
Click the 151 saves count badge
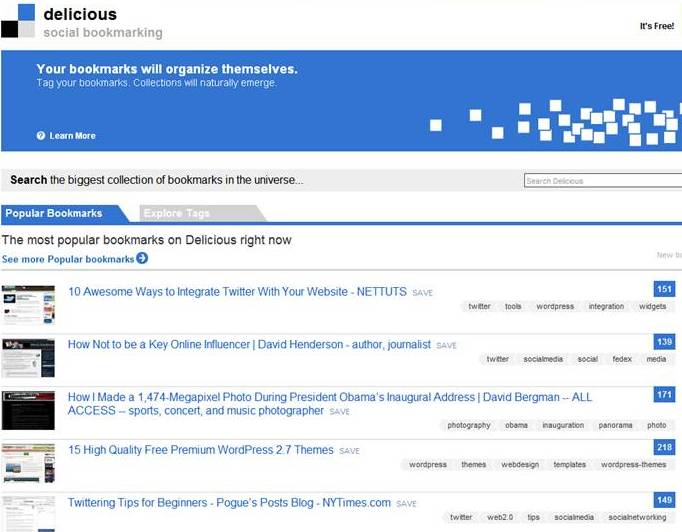tap(664, 289)
